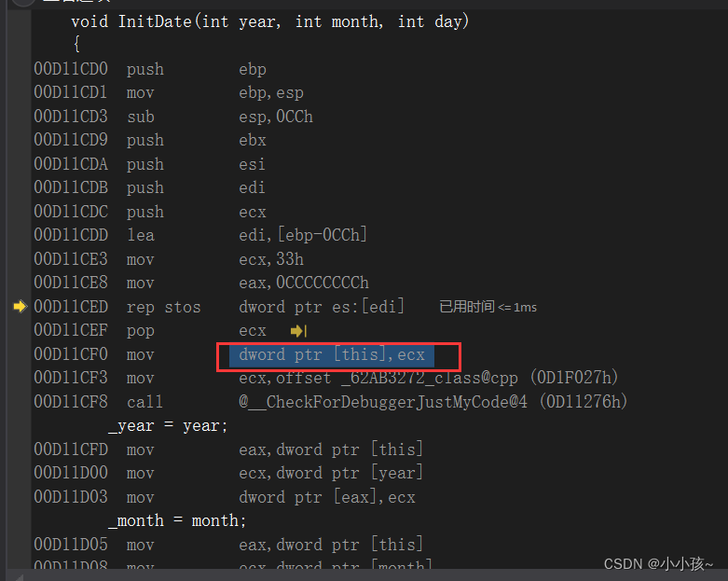This screenshot has width=728, height=581.
Task: Click the elapsed time hint "已用时间 <=1ms"
Action: 488,307
